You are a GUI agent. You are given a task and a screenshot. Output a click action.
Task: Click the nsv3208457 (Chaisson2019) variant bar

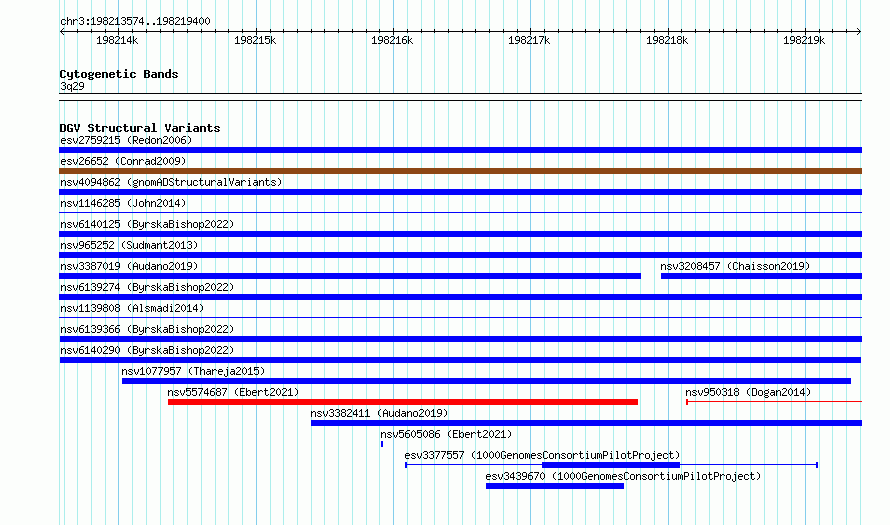(x=761, y=276)
